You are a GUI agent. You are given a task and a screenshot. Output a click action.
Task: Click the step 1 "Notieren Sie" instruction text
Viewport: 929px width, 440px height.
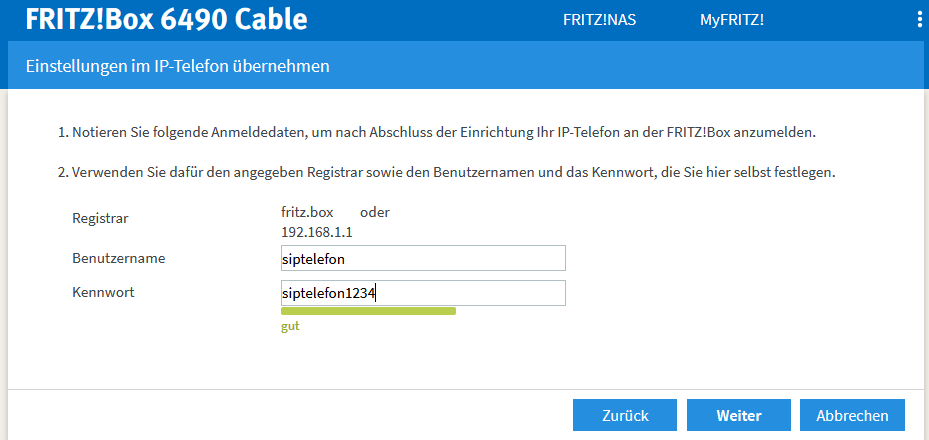[x=442, y=132]
